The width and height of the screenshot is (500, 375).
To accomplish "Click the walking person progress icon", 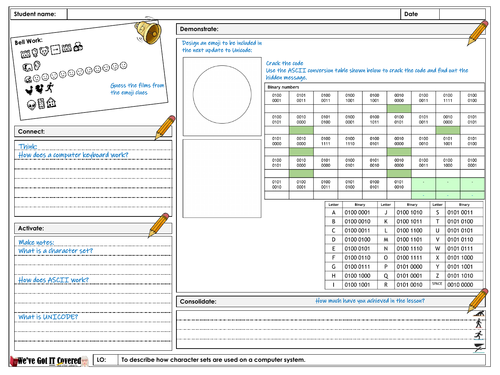I will (479, 323).
